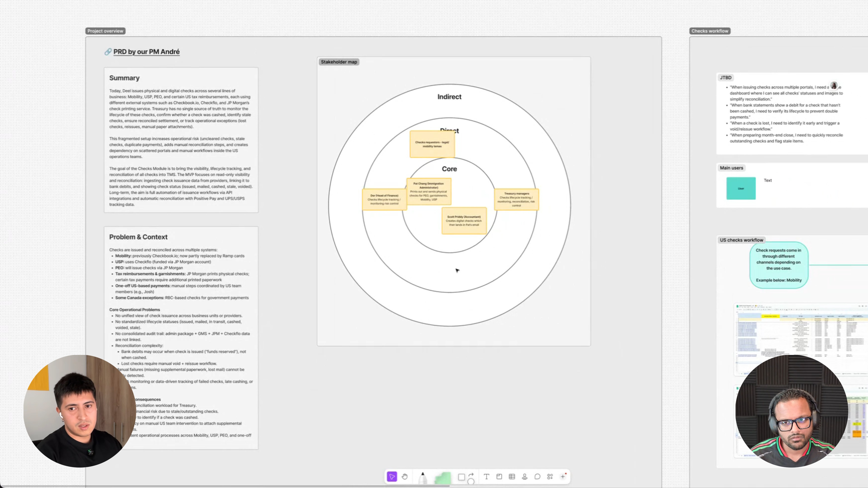Viewport: 868px width, 488px height.
Task: Open widgets and plugins icon
Action: [x=550, y=476]
